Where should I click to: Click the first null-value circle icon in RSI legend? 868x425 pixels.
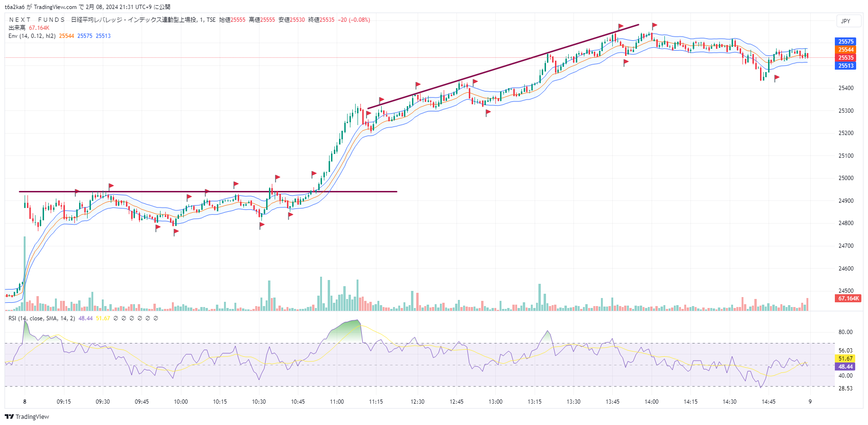(x=116, y=318)
